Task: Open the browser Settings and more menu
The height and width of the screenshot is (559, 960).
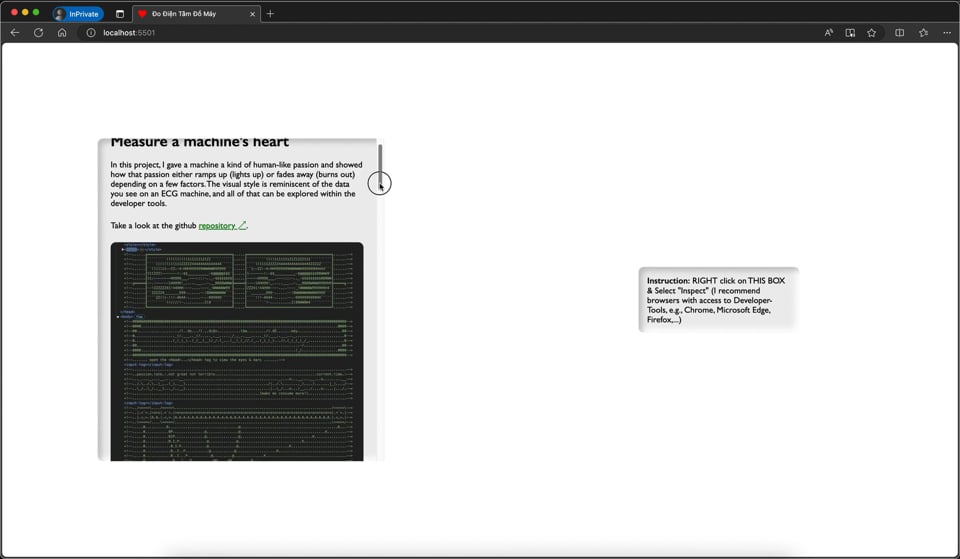Action: click(x=947, y=32)
